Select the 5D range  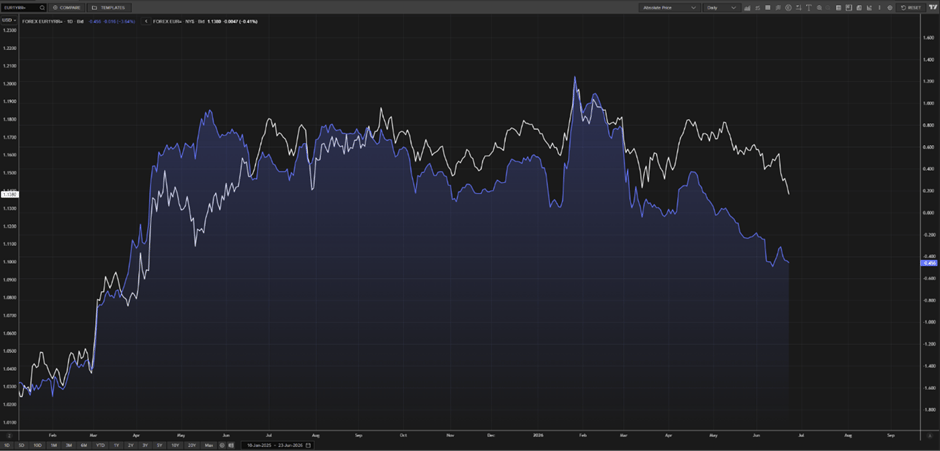(22, 446)
